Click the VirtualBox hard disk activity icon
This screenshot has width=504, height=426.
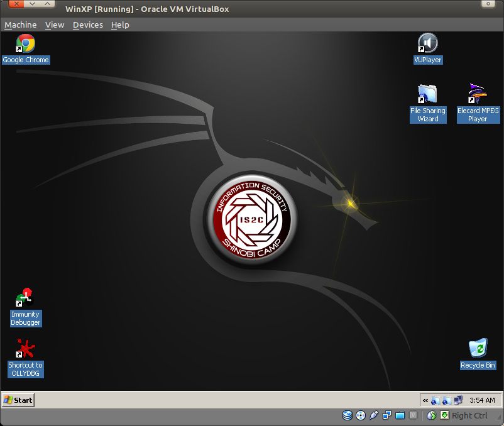pos(348,415)
